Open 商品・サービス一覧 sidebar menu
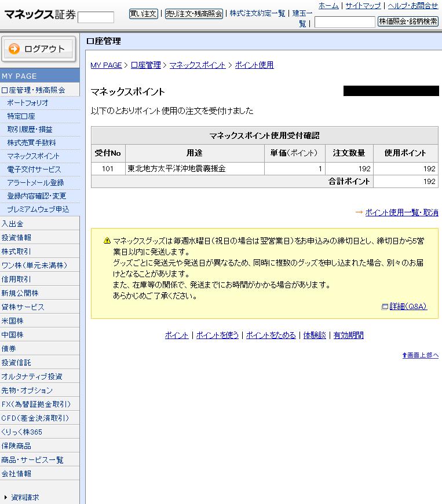 (40, 459)
